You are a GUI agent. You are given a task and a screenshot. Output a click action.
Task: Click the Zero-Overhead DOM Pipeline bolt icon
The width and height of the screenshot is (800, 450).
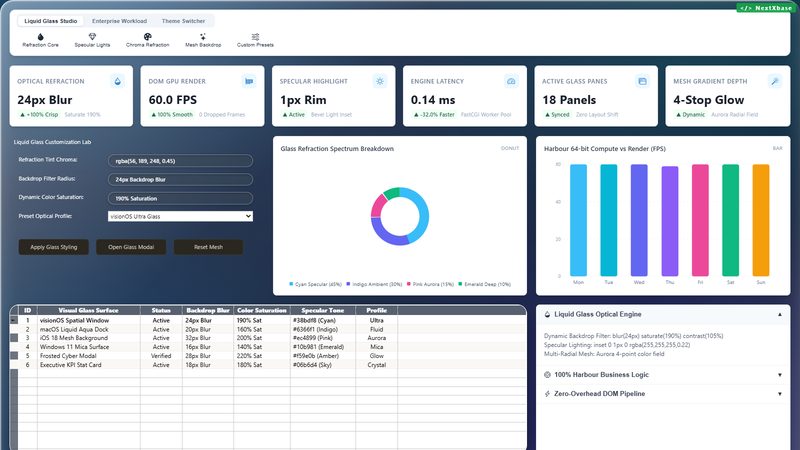[547, 394]
